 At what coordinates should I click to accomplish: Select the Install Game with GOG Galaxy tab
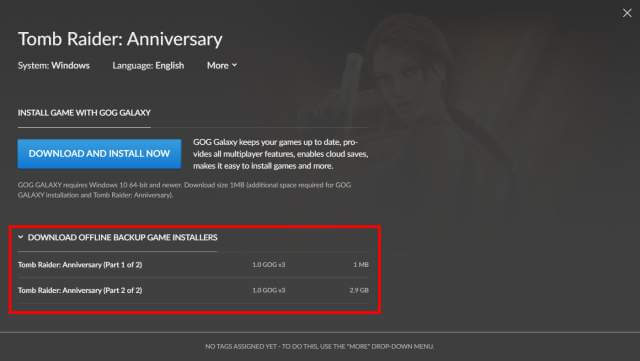click(x=84, y=113)
